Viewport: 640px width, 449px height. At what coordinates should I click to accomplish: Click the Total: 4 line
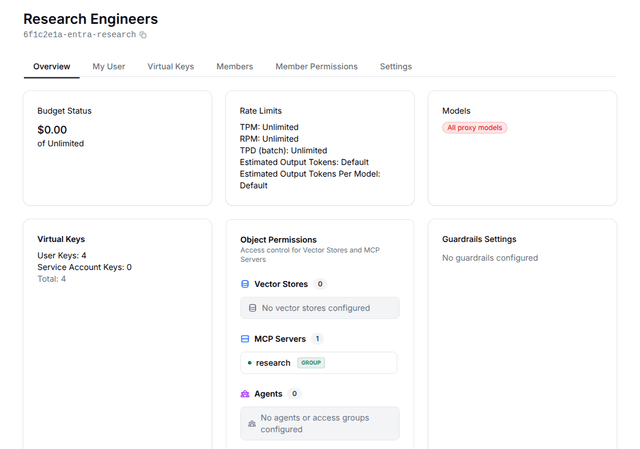(x=51, y=279)
